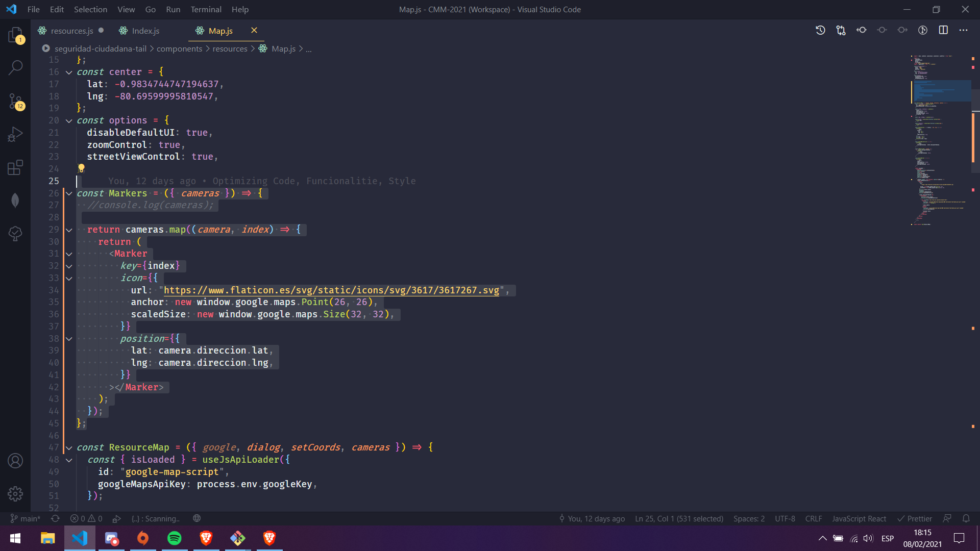Open the Explorer view in activity bar
Viewport: 980px width, 551px height.
tap(15, 35)
